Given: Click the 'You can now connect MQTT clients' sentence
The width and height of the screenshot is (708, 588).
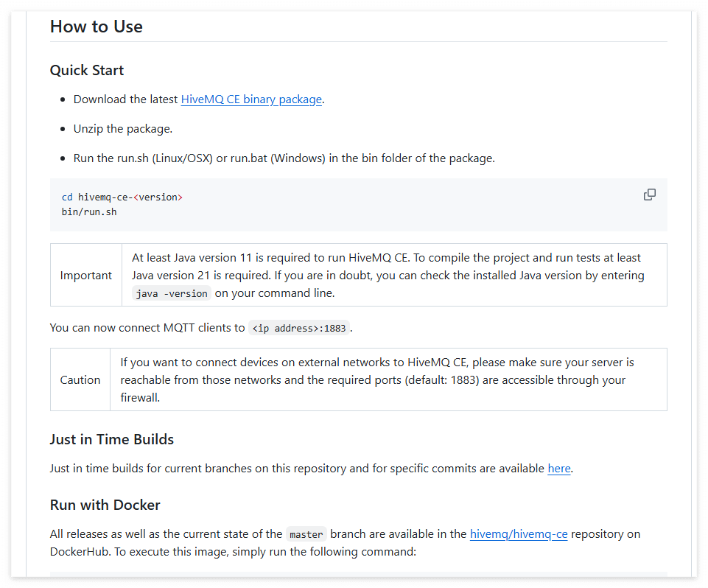Looking at the screenshot, I should pos(201,327).
